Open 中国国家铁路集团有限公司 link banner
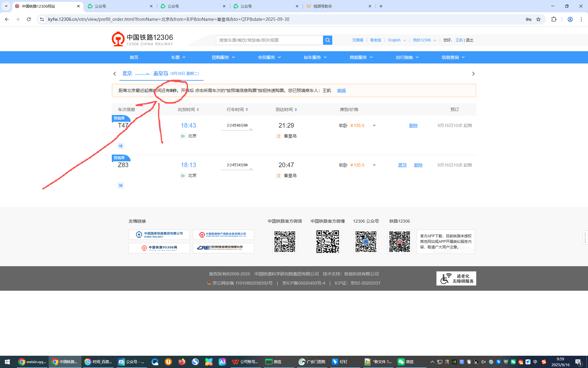 point(159,235)
